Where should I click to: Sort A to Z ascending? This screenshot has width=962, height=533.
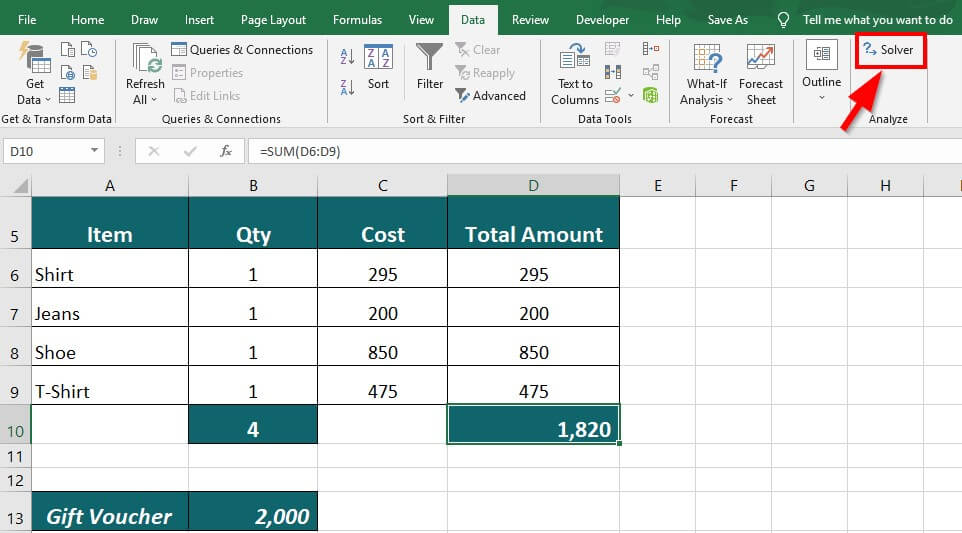pos(347,57)
